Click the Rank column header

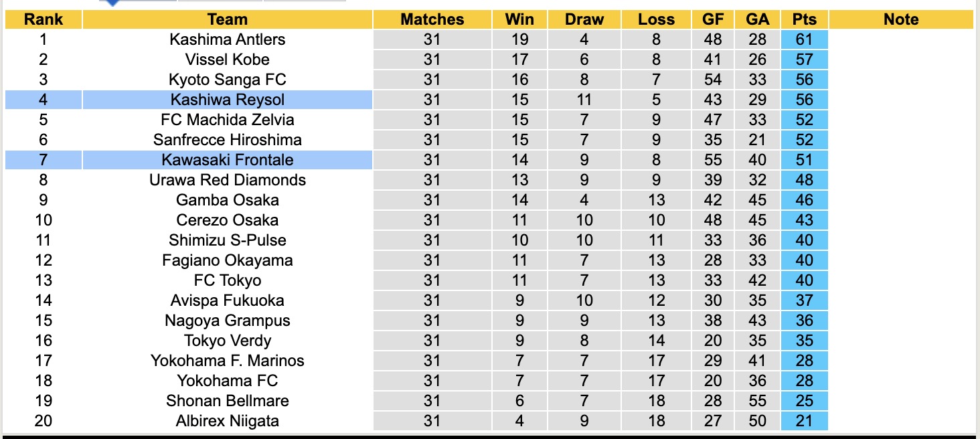44,19
